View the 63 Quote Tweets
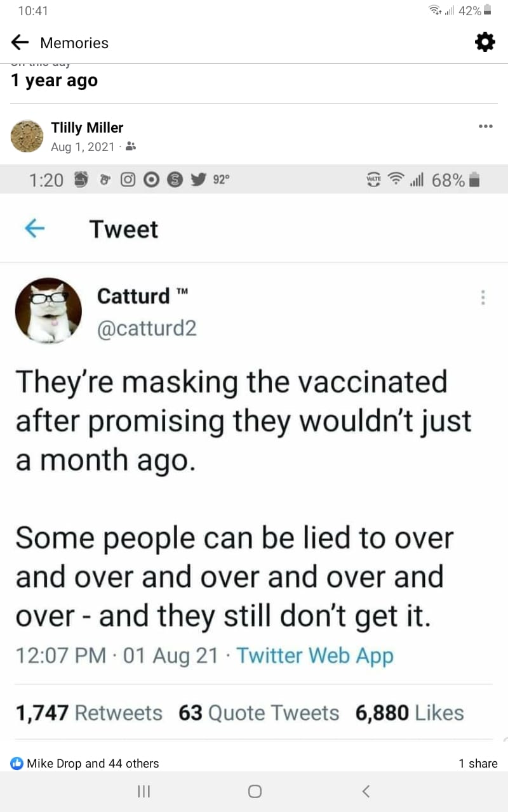The width and height of the screenshot is (508, 812). 259,712
